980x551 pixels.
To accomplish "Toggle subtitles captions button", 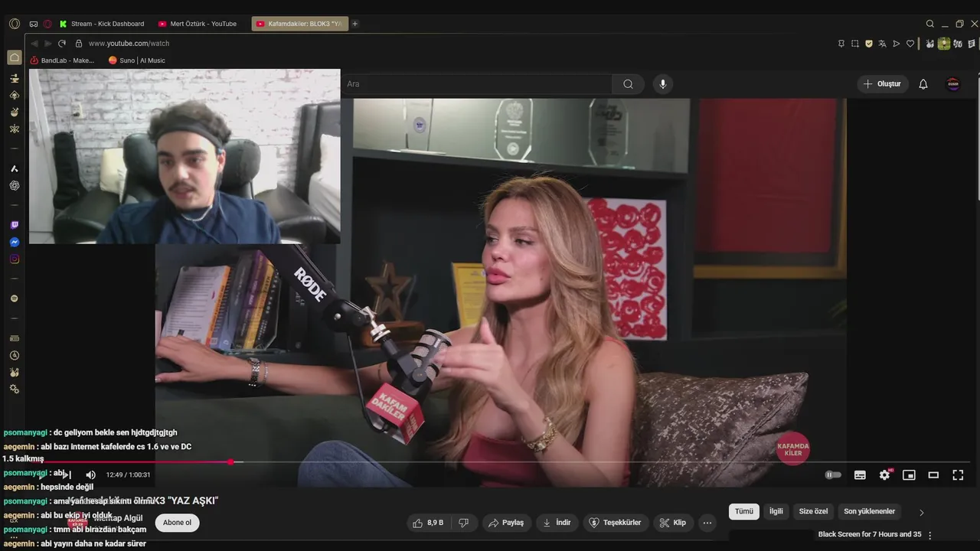I will point(860,474).
